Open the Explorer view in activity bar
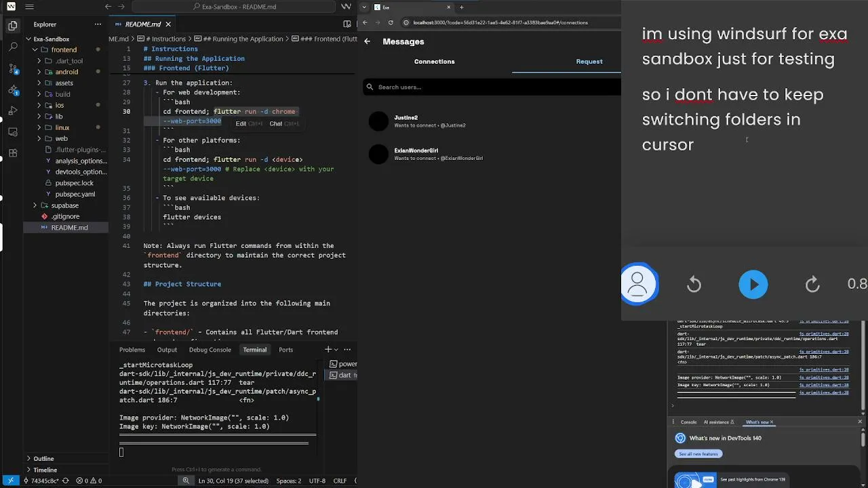The image size is (868, 488). pyautogui.click(x=13, y=26)
